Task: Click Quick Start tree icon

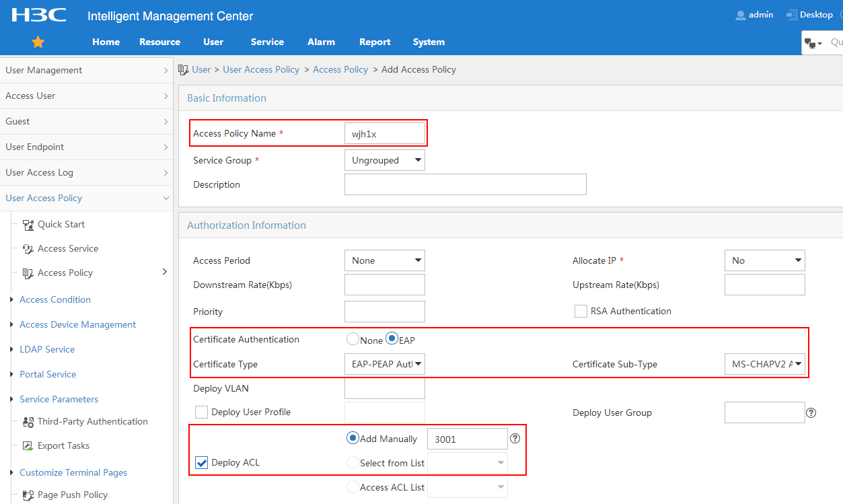Action: click(x=28, y=225)
